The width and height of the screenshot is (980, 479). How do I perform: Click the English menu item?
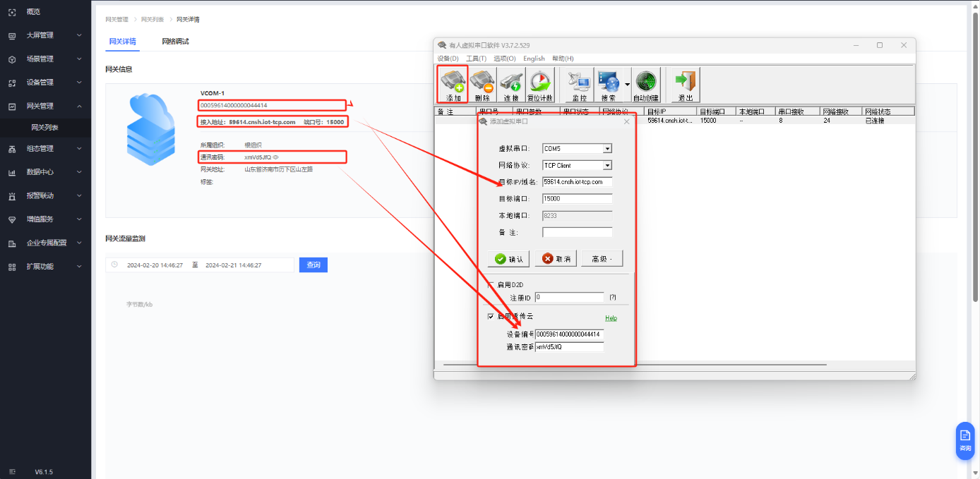[x=534, y=59]
